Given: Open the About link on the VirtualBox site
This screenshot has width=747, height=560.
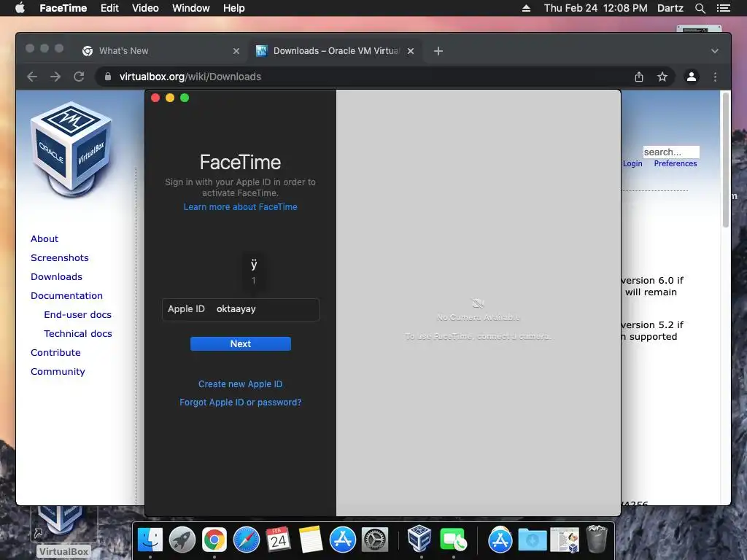Looking at the screenshot, I should click(44, 238).
